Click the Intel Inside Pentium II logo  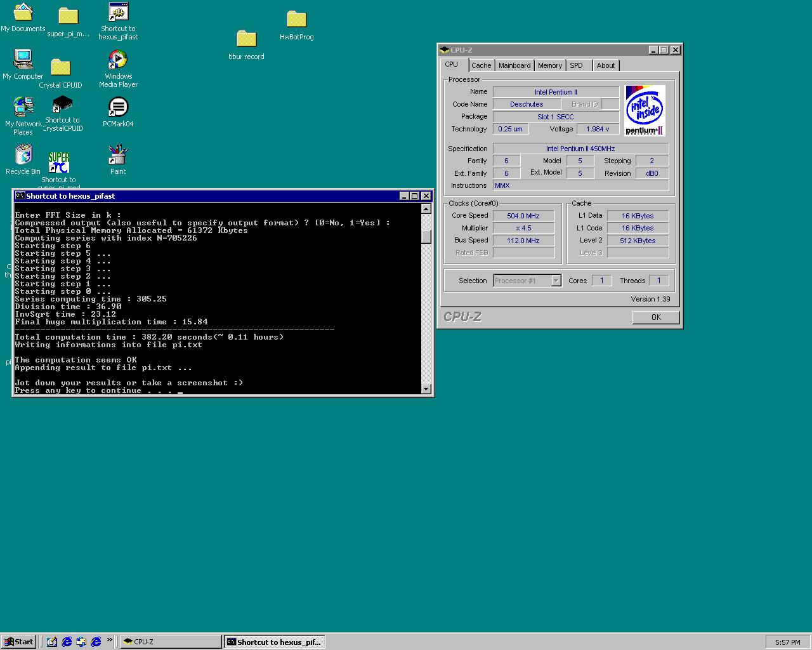coord(645,110)
